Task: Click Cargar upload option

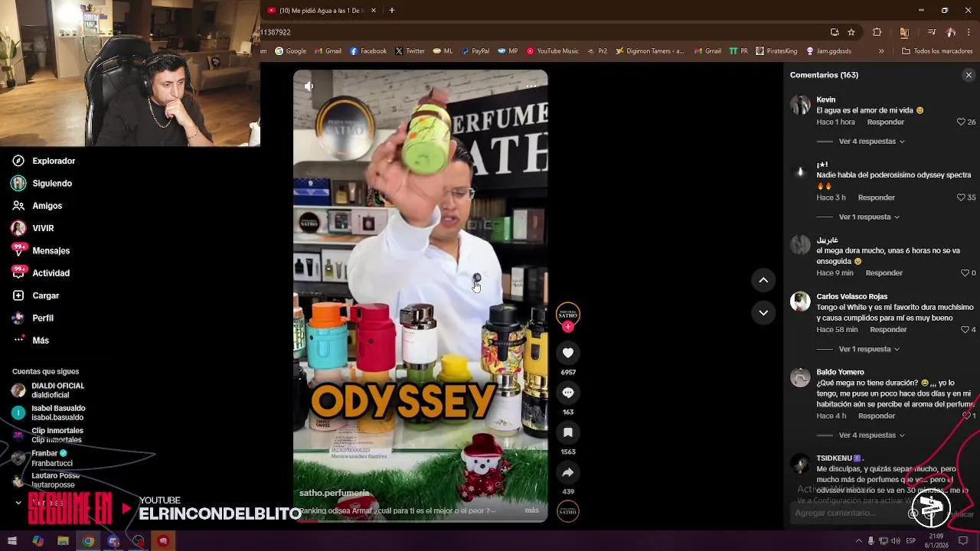Action: point(35,295)
